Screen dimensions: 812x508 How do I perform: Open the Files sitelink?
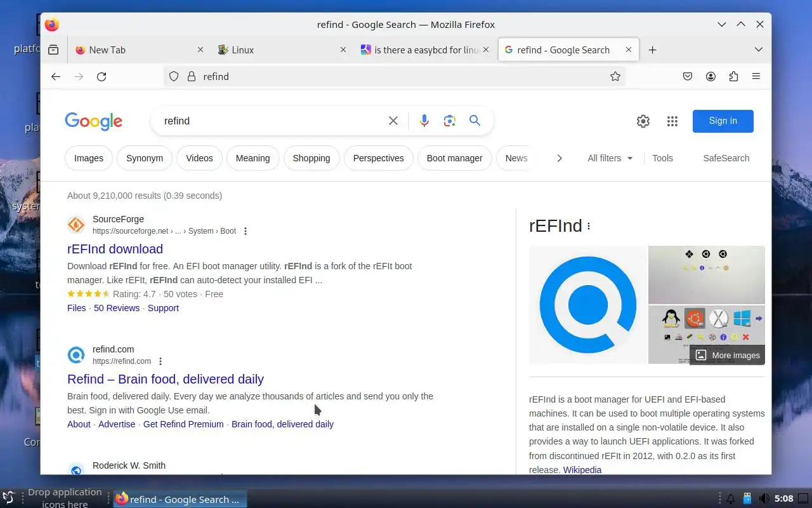pyautogui.click(x=77, y=308)
